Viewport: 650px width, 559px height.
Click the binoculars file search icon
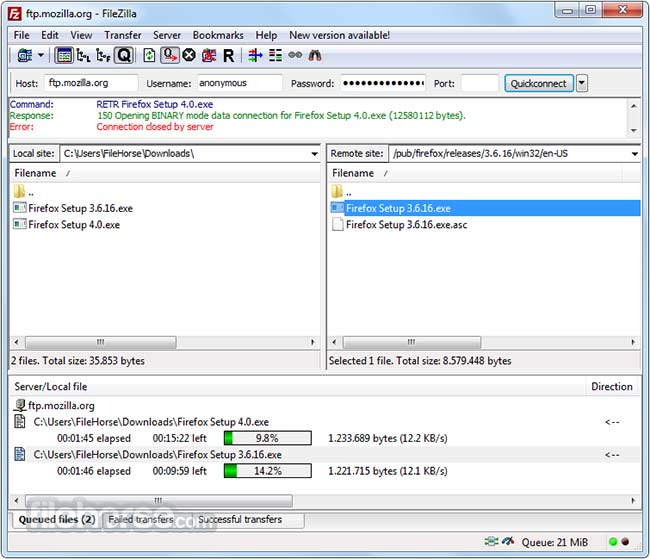[x=315, y=55]
